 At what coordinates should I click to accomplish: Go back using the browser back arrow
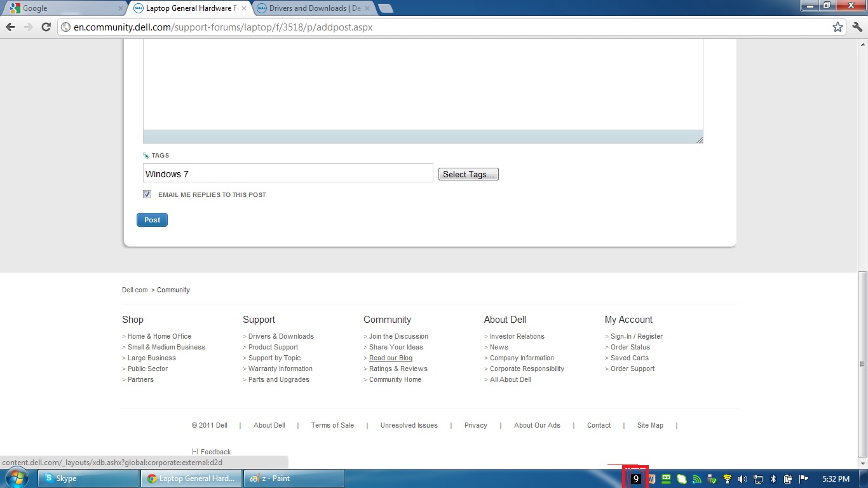pyautogui.click(x=10, y=27)
